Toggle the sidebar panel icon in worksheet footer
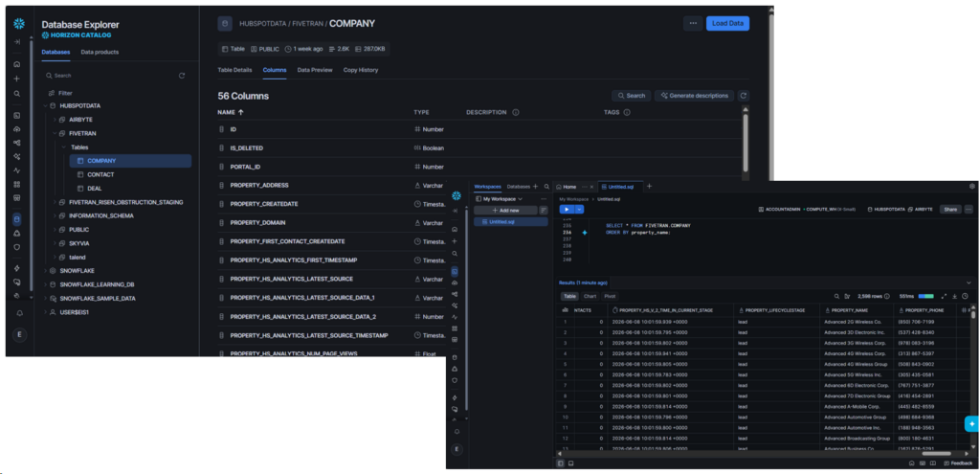 click(560, 463)
